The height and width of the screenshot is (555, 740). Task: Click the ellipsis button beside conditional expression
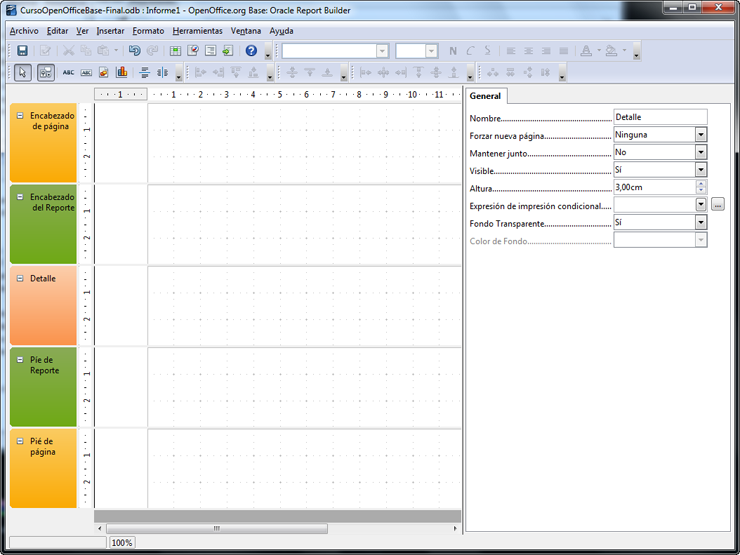coord(718,204)
